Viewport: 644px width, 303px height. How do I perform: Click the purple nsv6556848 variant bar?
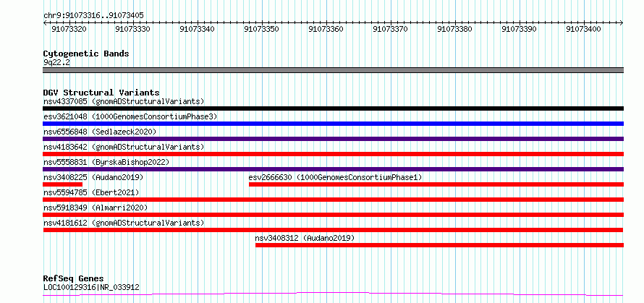pyautogui.click(x=334, y=139)
